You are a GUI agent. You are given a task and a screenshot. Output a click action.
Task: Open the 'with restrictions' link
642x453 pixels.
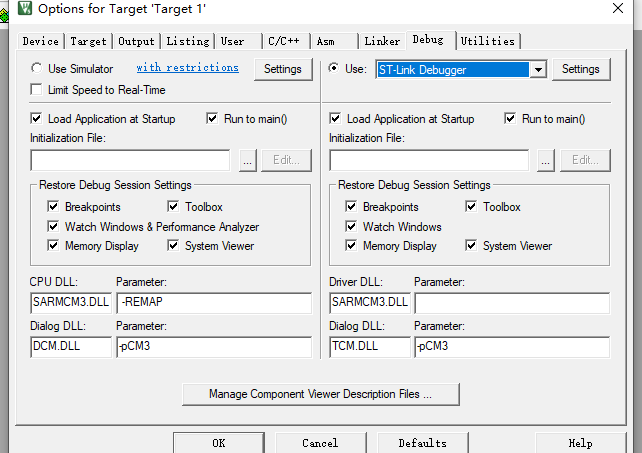188,68
